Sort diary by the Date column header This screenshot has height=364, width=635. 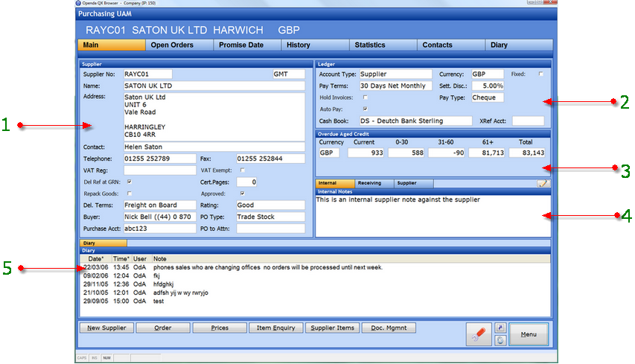96,259
